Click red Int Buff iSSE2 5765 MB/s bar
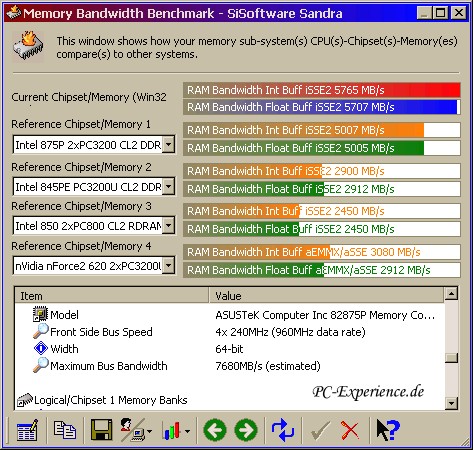Screen dimensions: 473x450 pos(322,90)
